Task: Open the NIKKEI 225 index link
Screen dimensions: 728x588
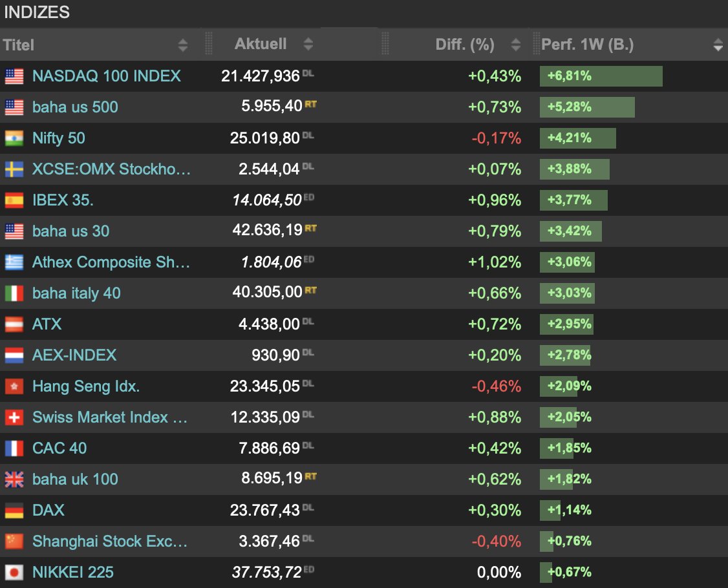Action: 72,572
